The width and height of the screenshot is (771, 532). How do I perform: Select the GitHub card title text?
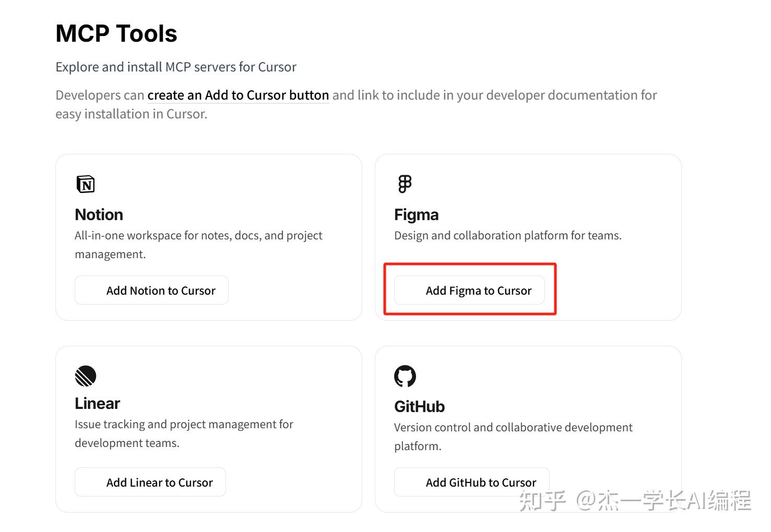[419, 407]
